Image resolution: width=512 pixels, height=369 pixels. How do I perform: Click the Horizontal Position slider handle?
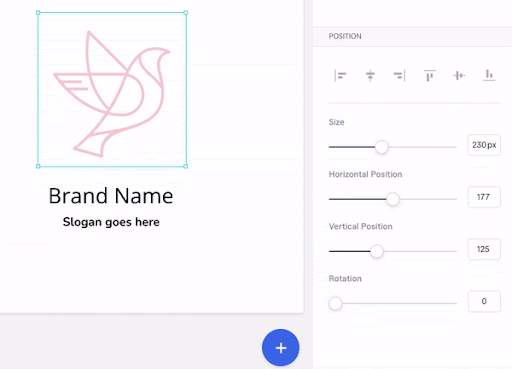click(393, 199)
